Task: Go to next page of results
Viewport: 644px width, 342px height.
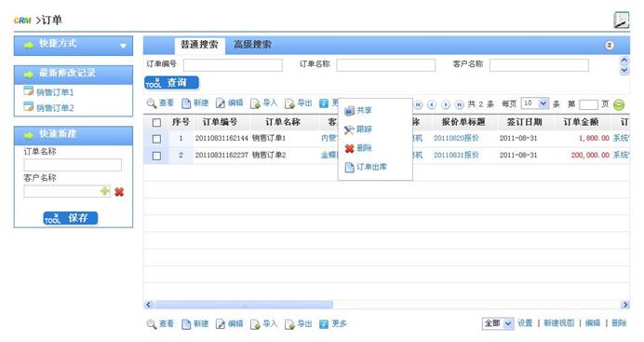Action: click(x=446, y=104)
